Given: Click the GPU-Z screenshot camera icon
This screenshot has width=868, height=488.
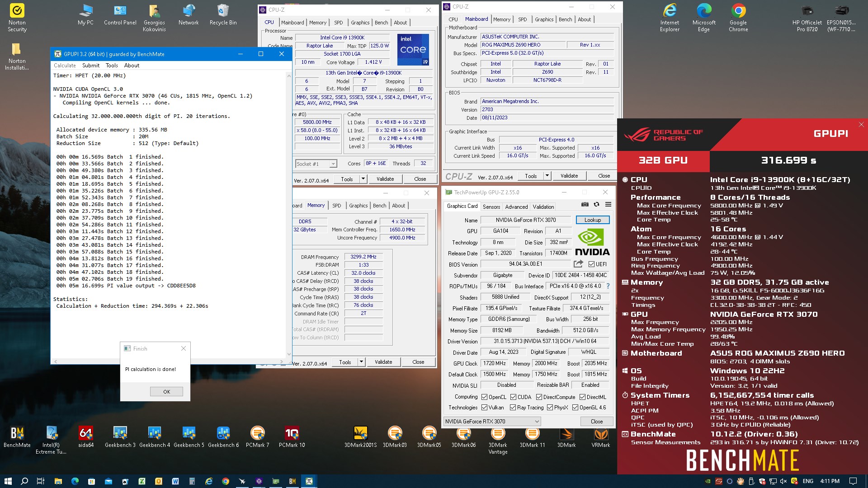Looking at the screenshot, I should [x=585, y=205].
